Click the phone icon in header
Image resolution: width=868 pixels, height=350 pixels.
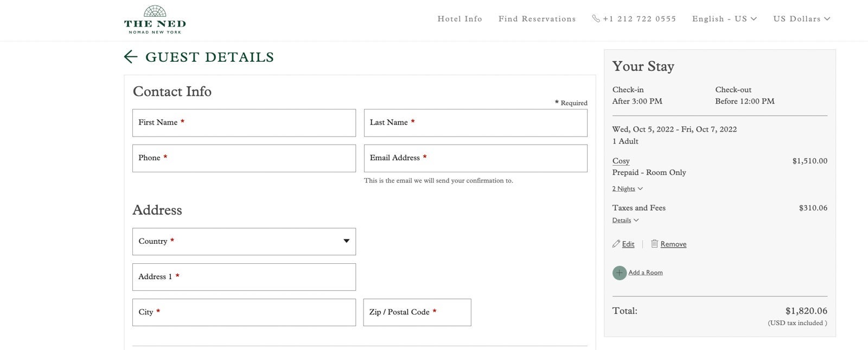(596, 19)
